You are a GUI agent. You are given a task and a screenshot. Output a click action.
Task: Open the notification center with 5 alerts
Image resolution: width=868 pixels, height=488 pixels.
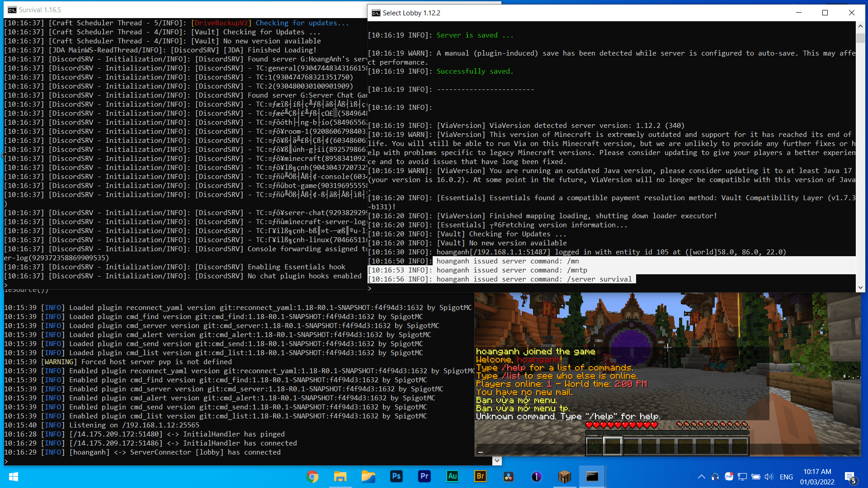[x=850, y=477]
